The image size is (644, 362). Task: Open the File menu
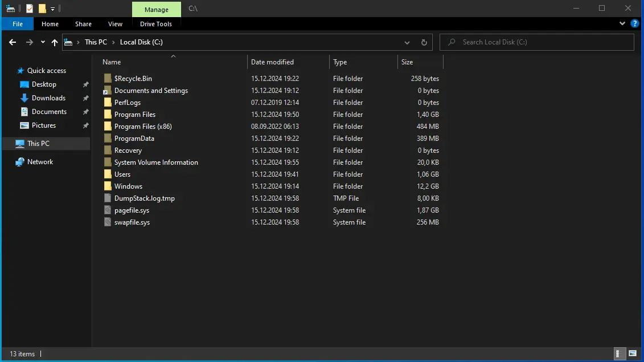pyautogui.click(x=18, y=24)
